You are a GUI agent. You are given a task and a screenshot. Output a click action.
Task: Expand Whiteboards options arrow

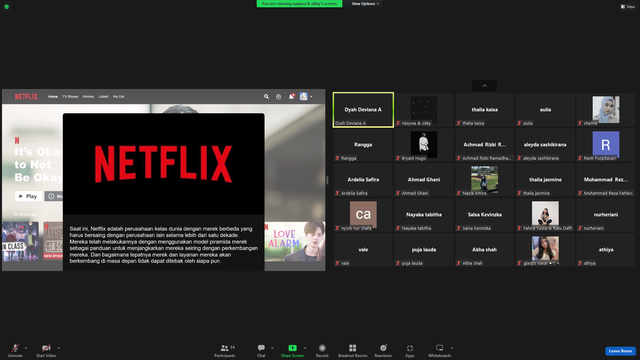click(x=452, y=348)
